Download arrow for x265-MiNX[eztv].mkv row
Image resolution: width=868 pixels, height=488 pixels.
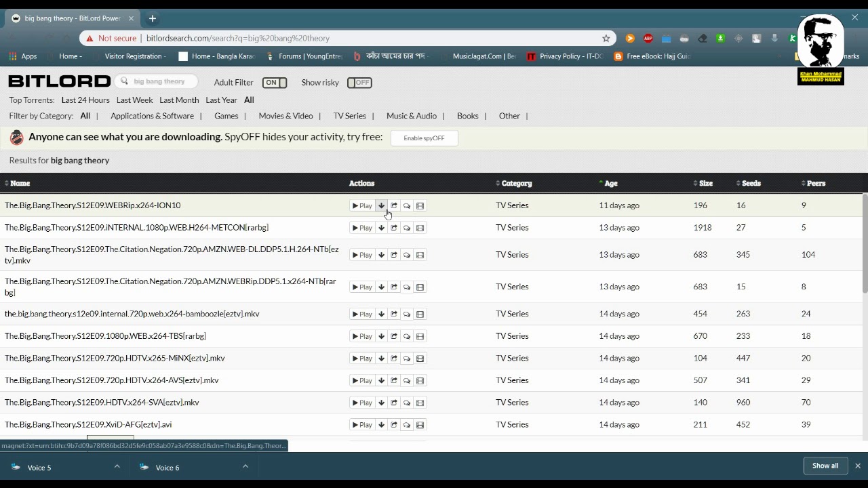point(381,359)
